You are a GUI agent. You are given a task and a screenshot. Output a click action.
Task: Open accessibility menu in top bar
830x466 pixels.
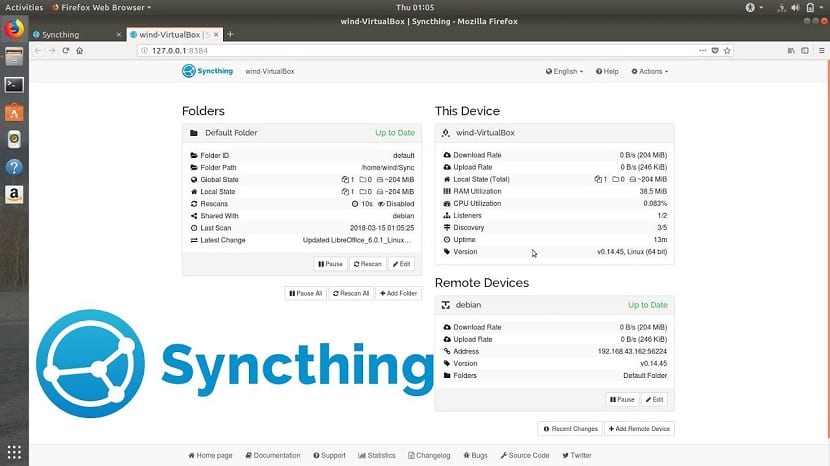[x=753, y=7]
